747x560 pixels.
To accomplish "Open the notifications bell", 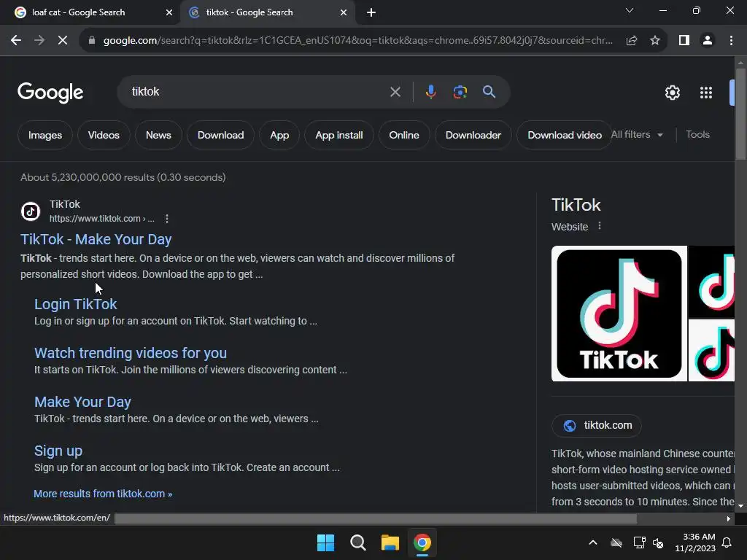I will [727, 542].
